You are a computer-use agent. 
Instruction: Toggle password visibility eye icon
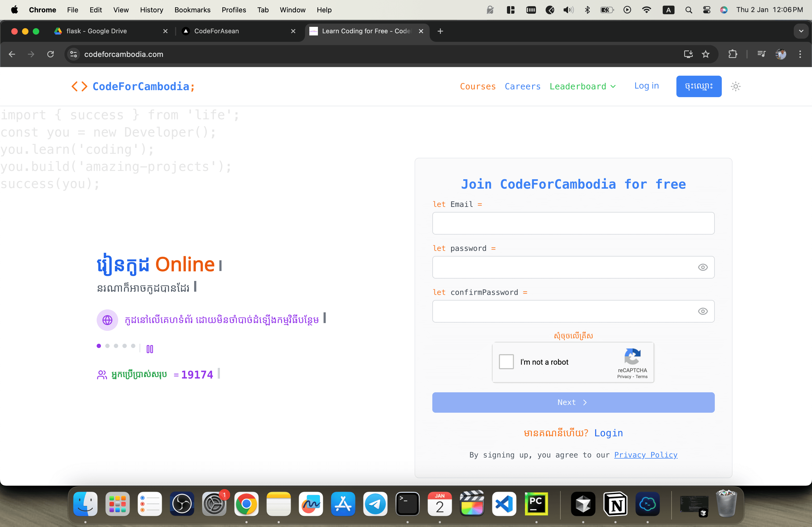702,267
